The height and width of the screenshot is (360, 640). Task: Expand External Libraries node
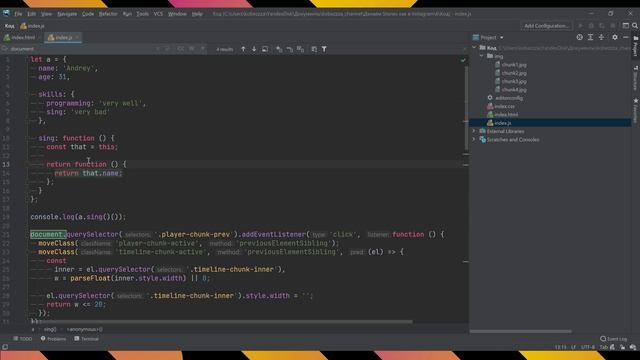[474, 131]
